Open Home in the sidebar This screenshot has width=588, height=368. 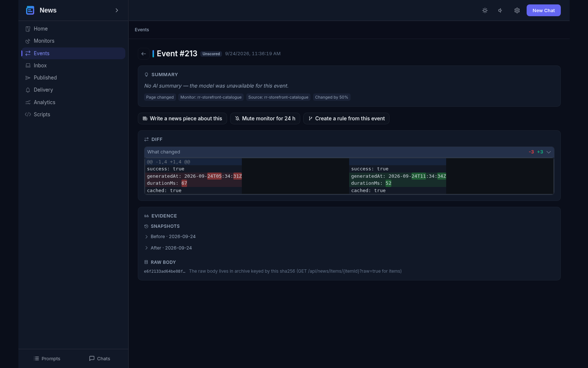73,29
